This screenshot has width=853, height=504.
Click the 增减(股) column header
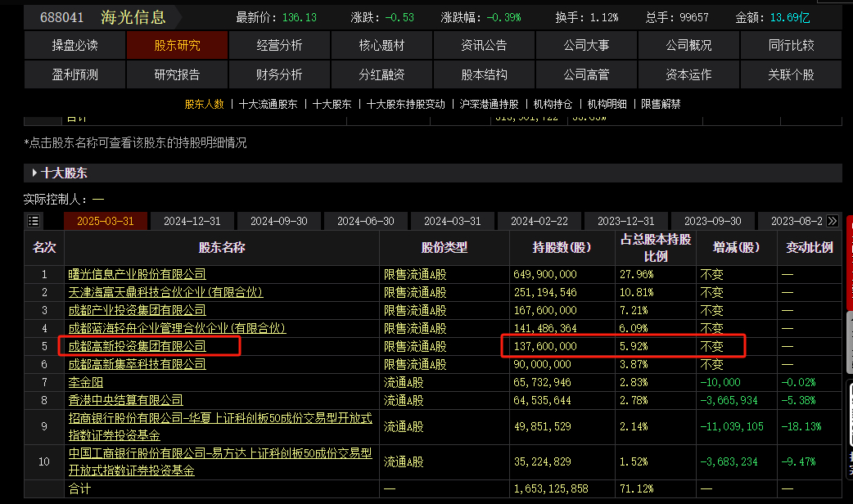[737, 247]
